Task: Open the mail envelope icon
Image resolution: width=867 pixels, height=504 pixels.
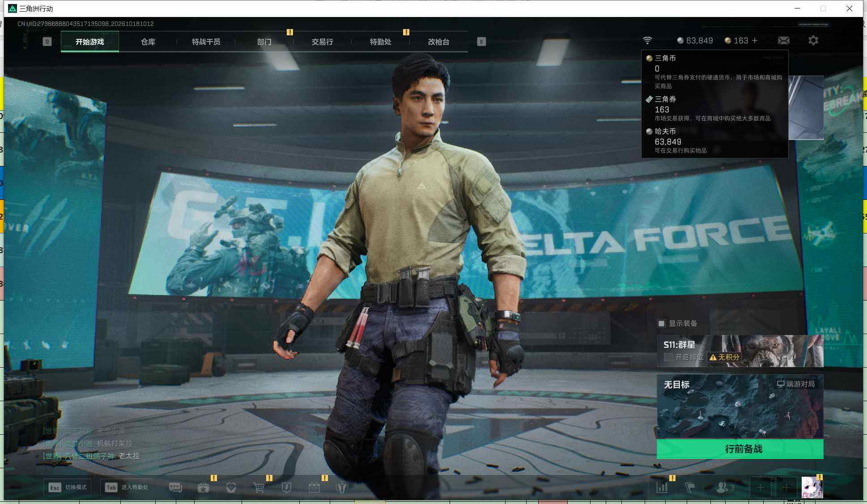Action: 783,41
